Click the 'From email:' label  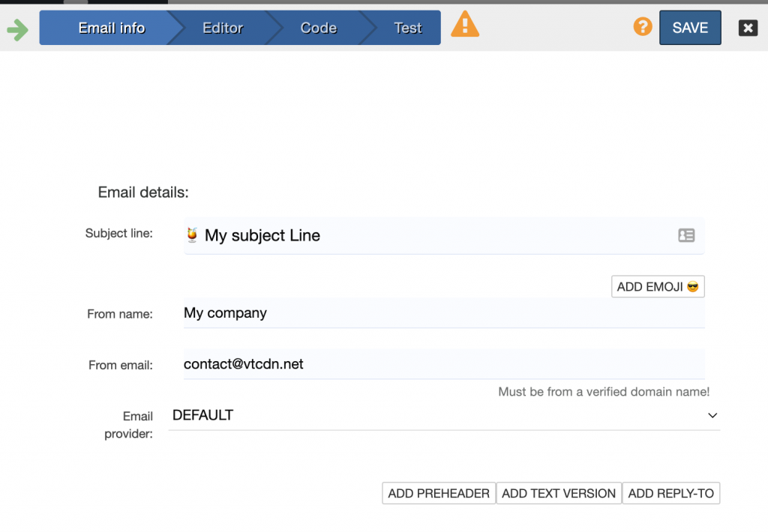pos(121,366)
